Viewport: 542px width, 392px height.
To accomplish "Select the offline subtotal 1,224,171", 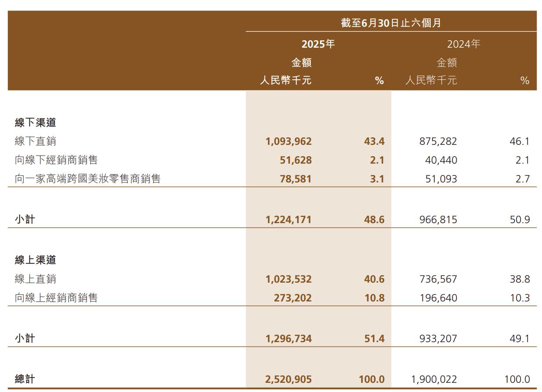I will [x=289, y=219].
